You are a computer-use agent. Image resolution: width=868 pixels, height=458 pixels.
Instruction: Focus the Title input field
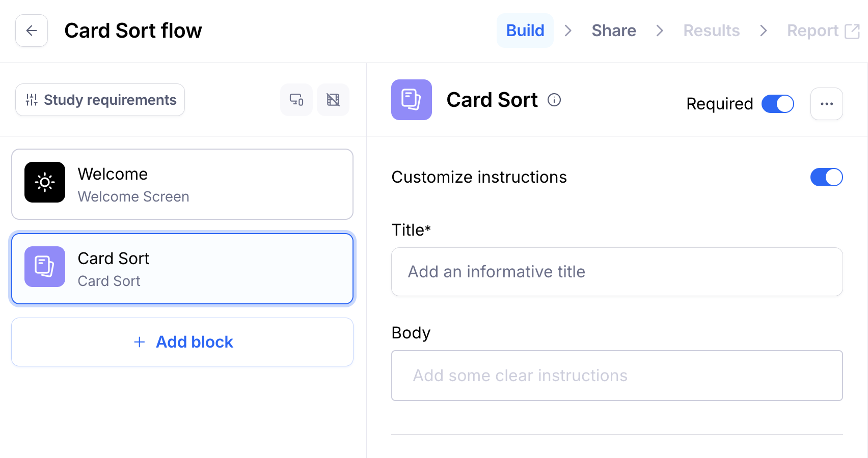(617, 272)
